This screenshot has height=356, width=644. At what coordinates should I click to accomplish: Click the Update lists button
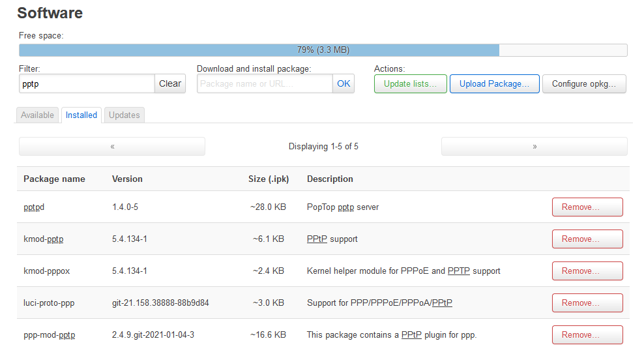(410, 83)
